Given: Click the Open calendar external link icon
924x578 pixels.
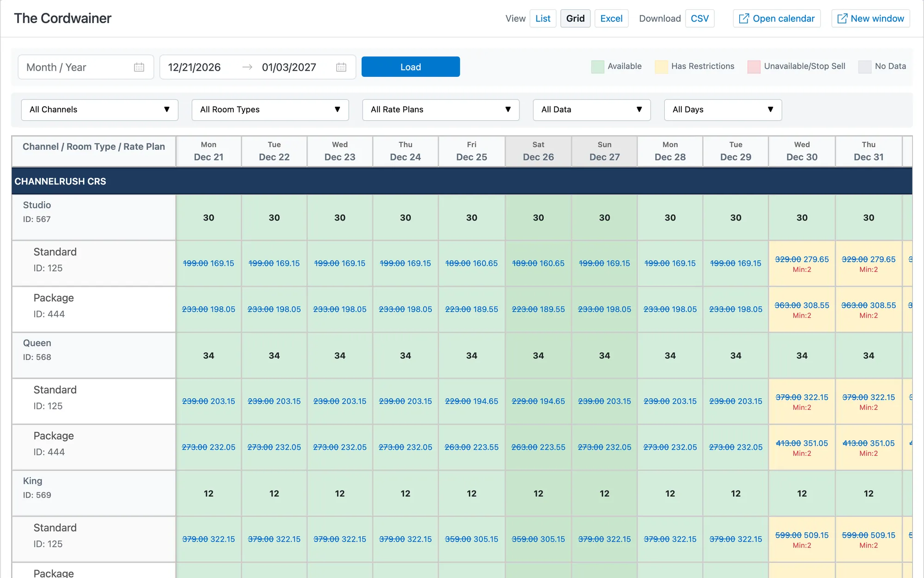Looking at the screenshot, I should pyautogui.click(x=744, y=18).
